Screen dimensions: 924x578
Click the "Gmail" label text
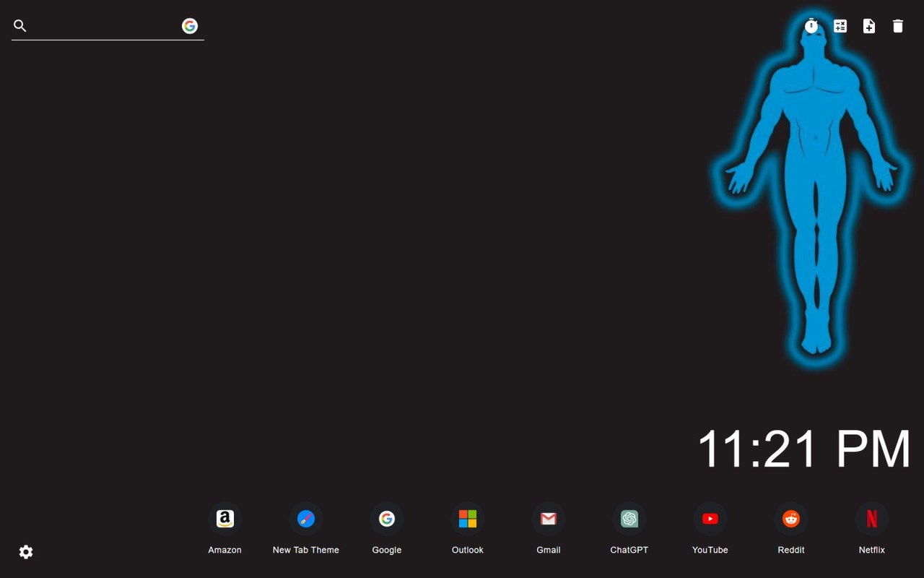(x=549, y=550)
